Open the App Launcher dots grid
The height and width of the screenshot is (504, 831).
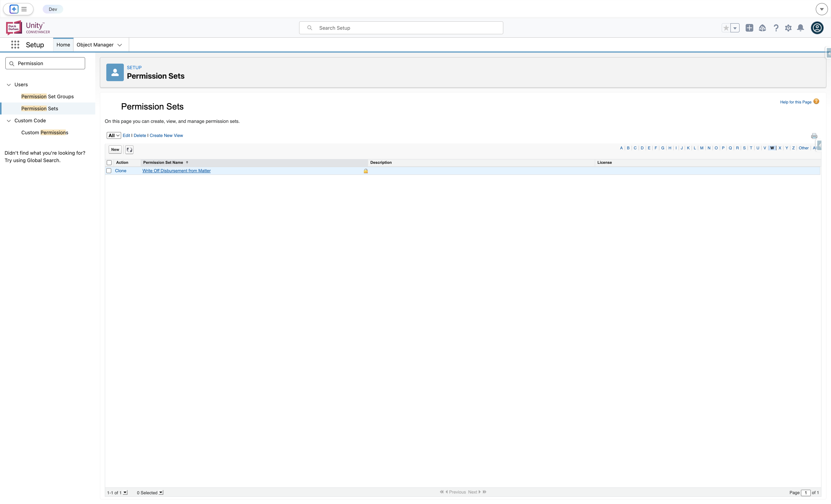pos(15,45)
